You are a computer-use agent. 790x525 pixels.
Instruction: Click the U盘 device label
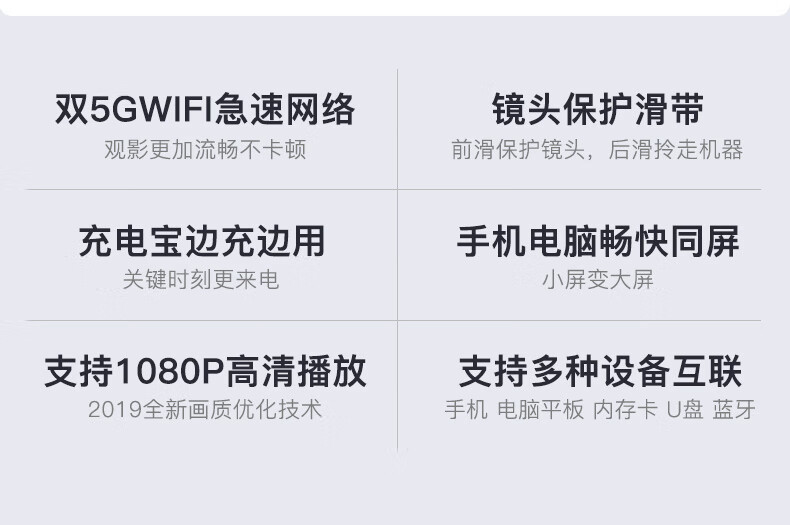click(685, 410)
